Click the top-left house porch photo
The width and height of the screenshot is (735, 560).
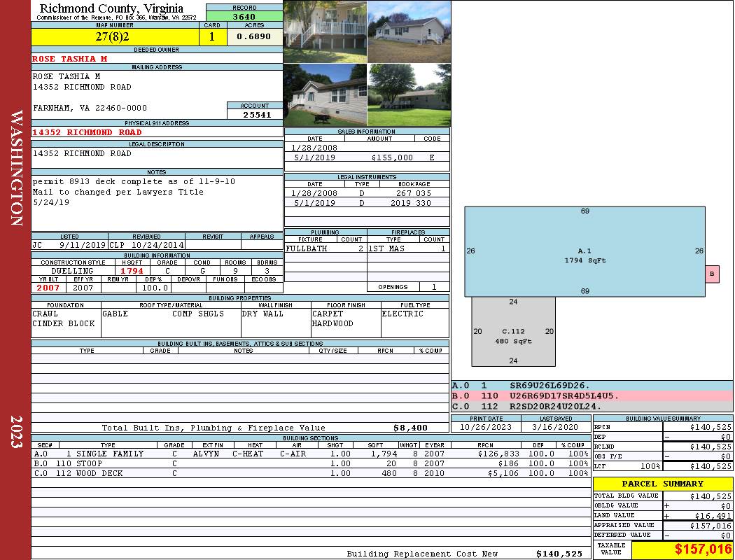point(325,32)
